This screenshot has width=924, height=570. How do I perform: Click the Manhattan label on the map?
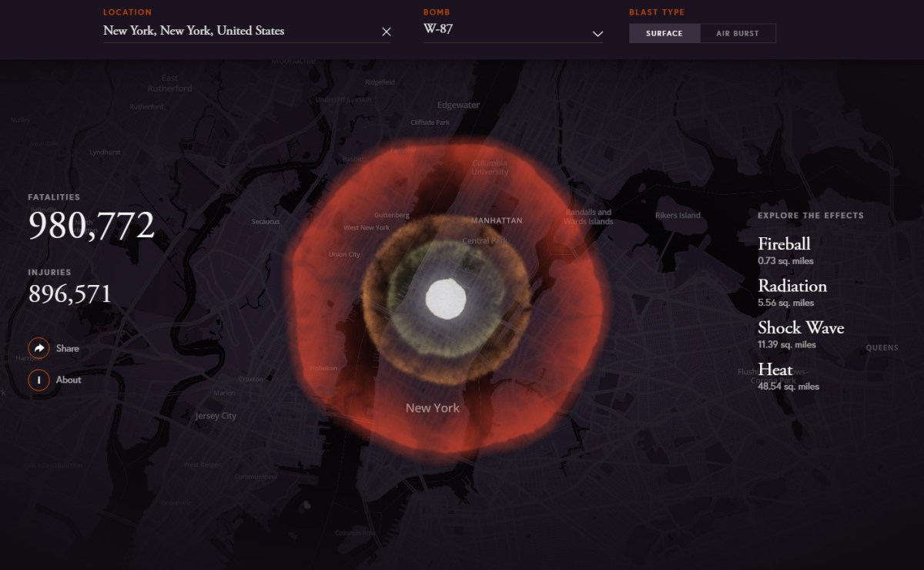point(497,220)
